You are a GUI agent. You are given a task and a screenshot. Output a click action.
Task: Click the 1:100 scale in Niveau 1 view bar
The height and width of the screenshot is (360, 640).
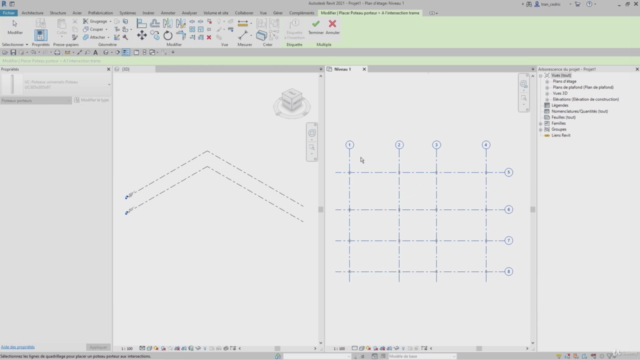[x=339, y=349]
